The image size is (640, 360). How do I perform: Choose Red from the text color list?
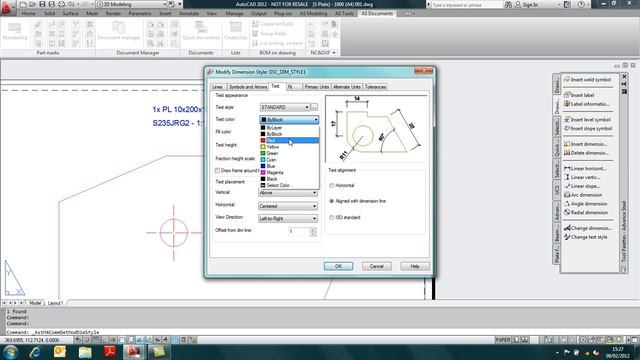click(x=289, y=140)
